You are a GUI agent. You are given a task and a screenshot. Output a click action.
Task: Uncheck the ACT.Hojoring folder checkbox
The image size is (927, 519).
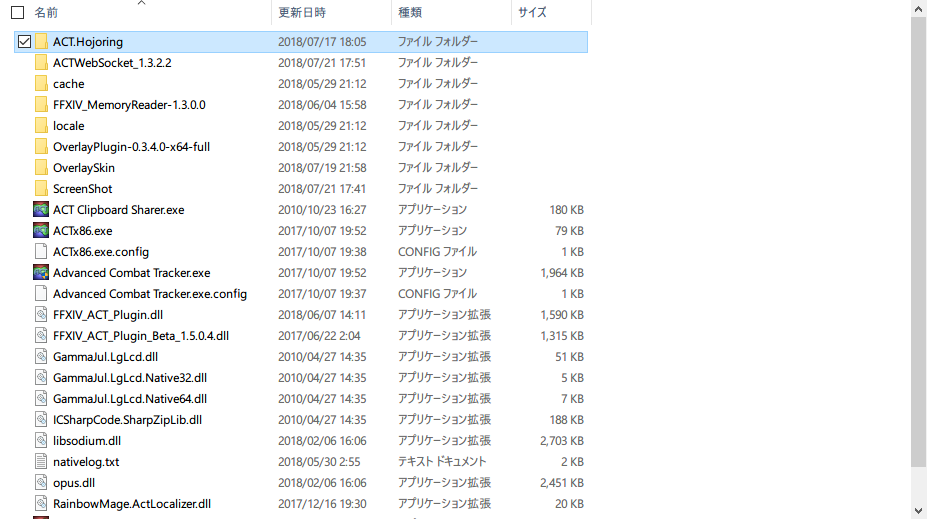[24, 41]
